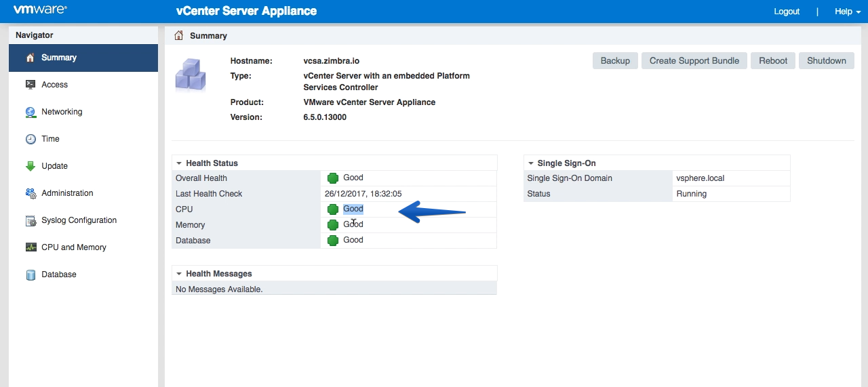This screenshot has height=387, width=868.
Task: Click the Single Sign-On Domain label
Action: tap(570, 178)
